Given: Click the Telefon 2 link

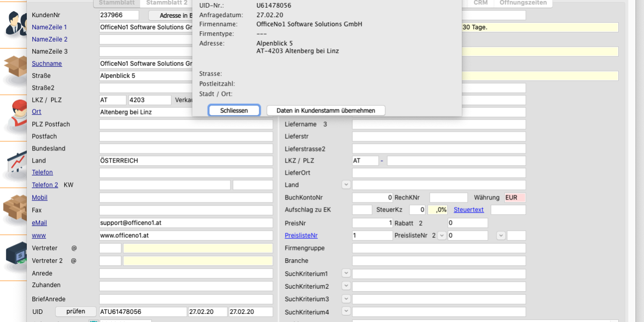Looking at the screenshot, I should [45, 185].
